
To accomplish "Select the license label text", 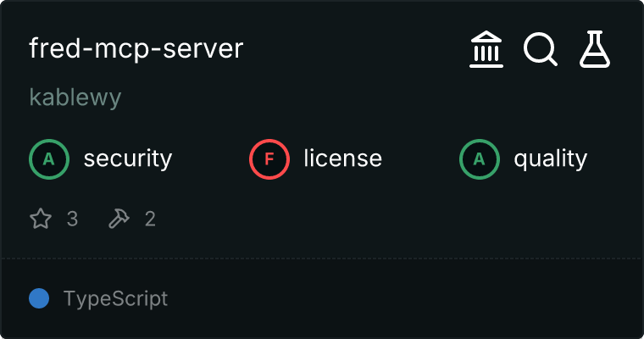I will tap(342, 158).
